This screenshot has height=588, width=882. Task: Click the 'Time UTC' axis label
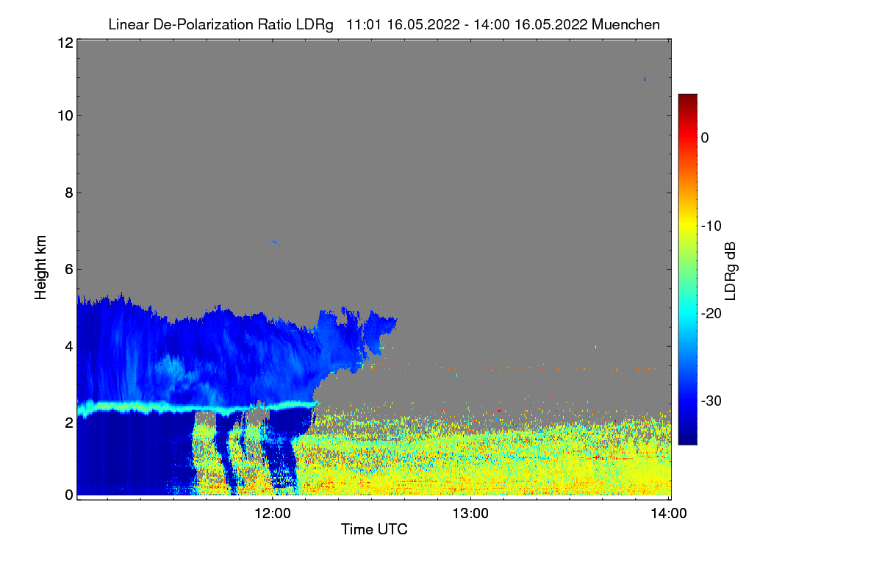point(374,529)
